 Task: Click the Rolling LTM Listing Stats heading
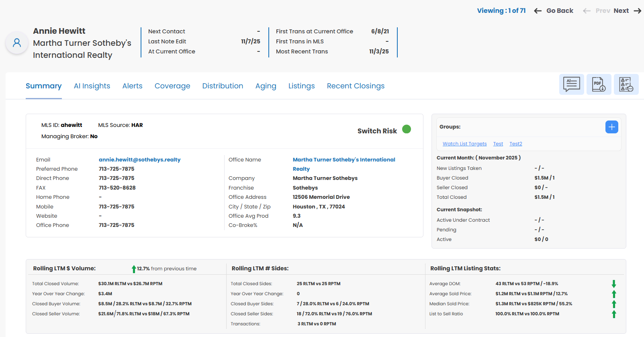[x=465, y=269]
